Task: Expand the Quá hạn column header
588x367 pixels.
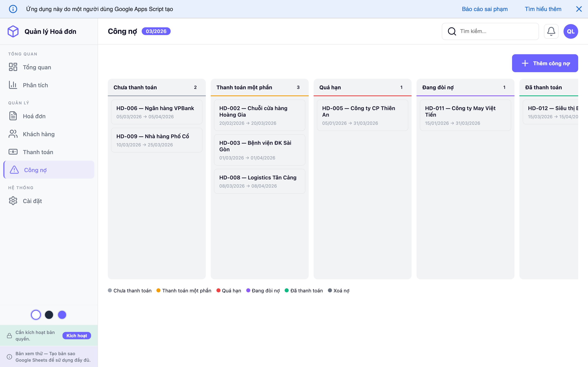Action: (331, 87)
